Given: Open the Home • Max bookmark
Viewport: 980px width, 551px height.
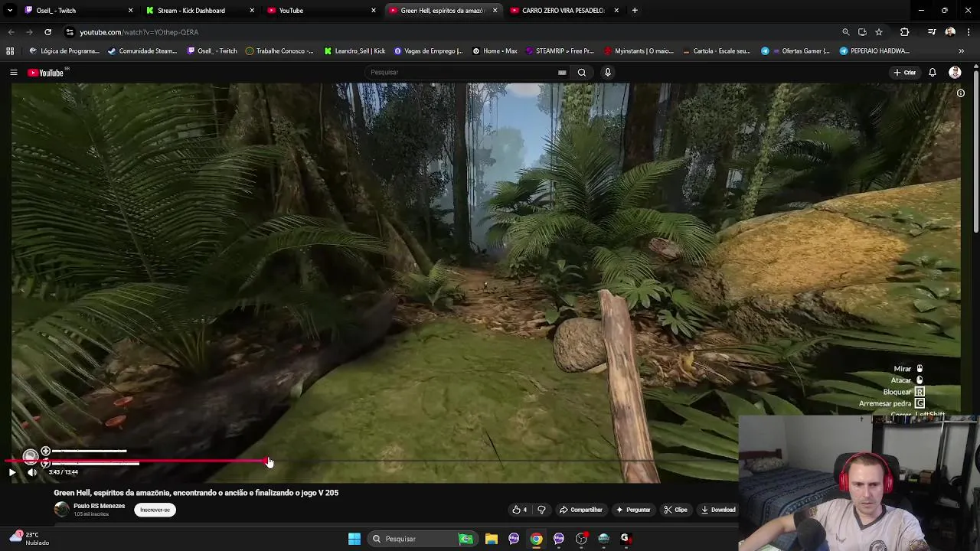Looking at the screenshot, I should (495, 51).
